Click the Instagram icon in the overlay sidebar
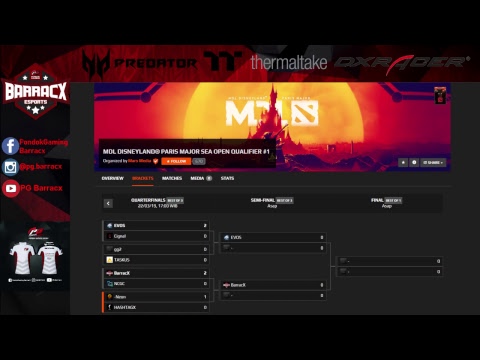 (x=10, y=167)
